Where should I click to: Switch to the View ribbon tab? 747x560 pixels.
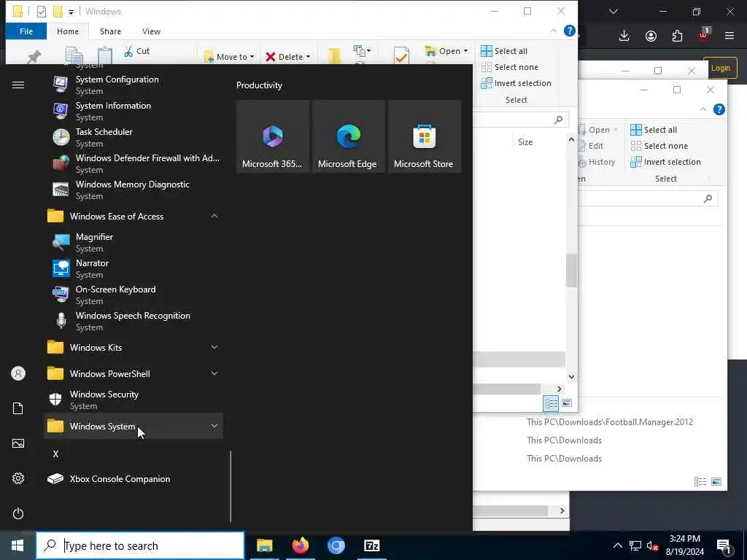[151, 31]
